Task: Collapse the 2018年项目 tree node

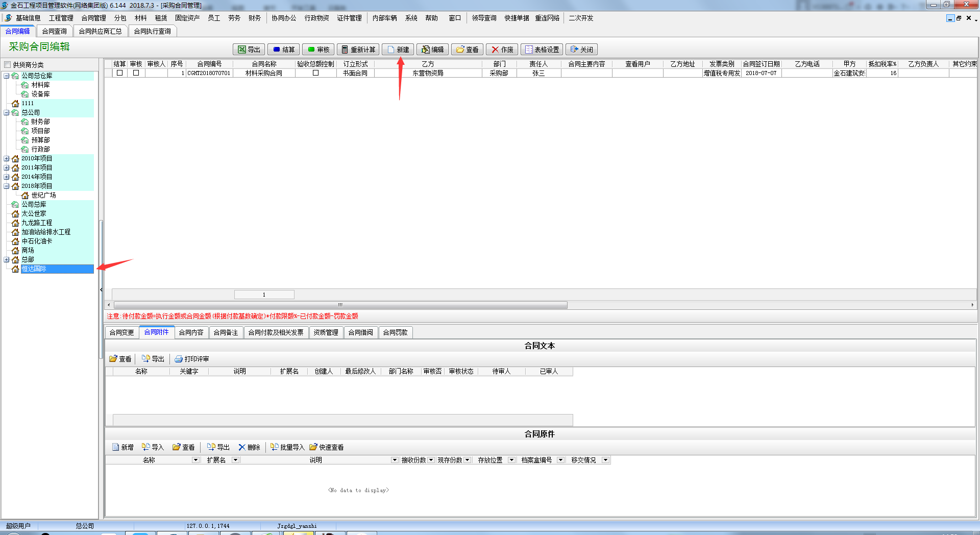Action: [7, 186]
